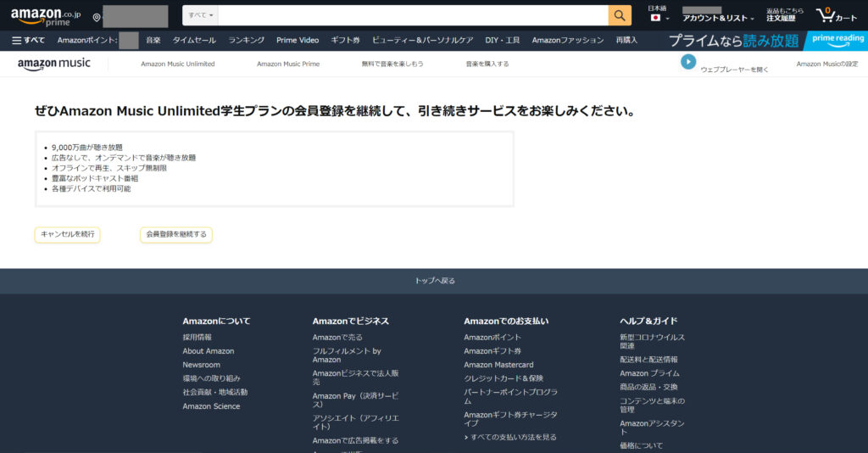Open Amazonアシスタント footer link
Viewport: 868px width, 453px height.
[652, 428]
